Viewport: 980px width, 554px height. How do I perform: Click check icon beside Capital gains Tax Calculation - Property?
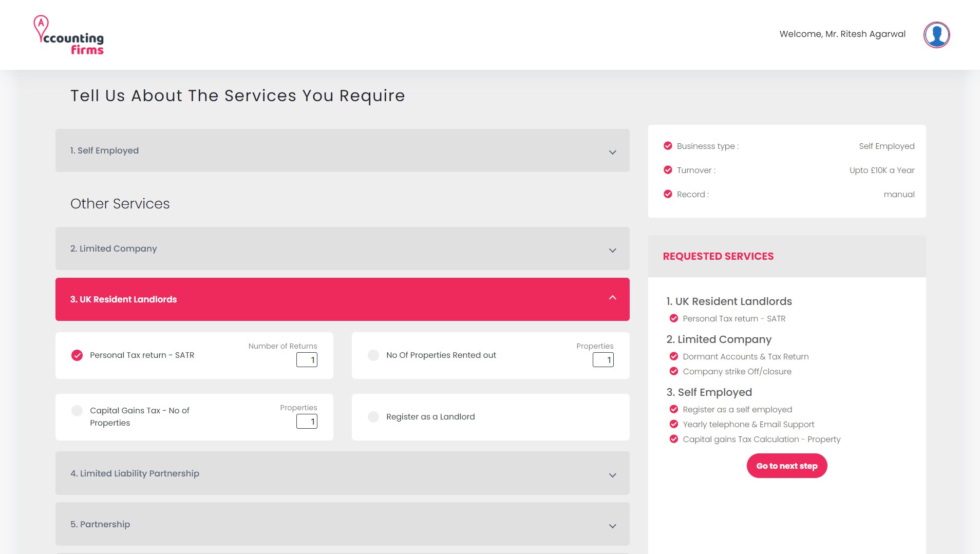point(674,439)
